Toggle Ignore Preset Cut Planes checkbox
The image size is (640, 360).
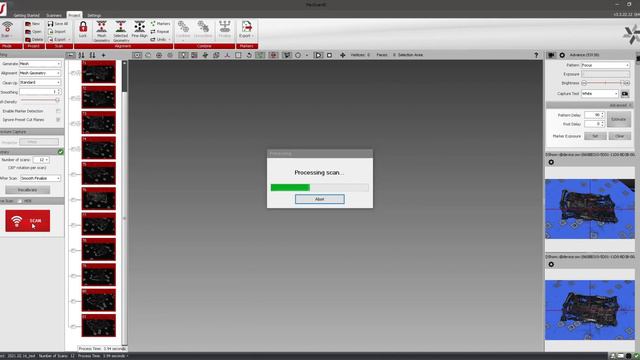point(58,120)
